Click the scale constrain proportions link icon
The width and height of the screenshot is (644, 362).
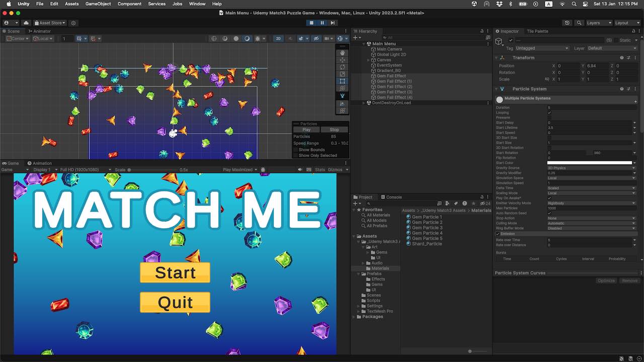pos(547,79)
